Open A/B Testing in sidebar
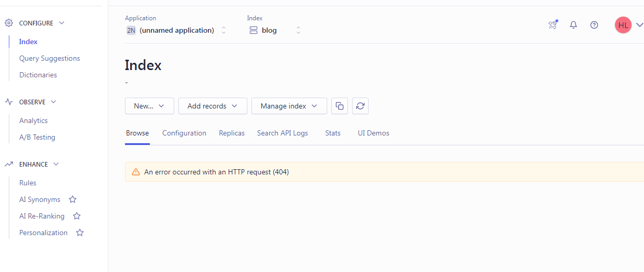 37,137
